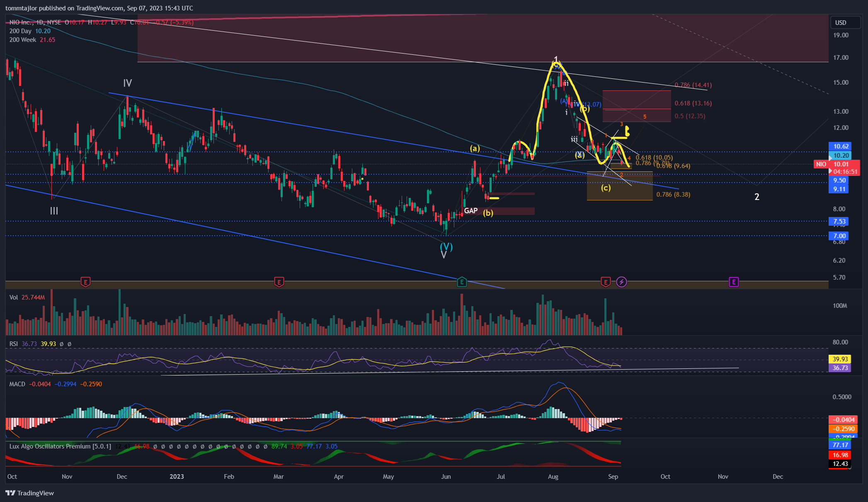Click the teal (V) wave label
Viewport: 868px width, 502px height.
coord(446,246)
